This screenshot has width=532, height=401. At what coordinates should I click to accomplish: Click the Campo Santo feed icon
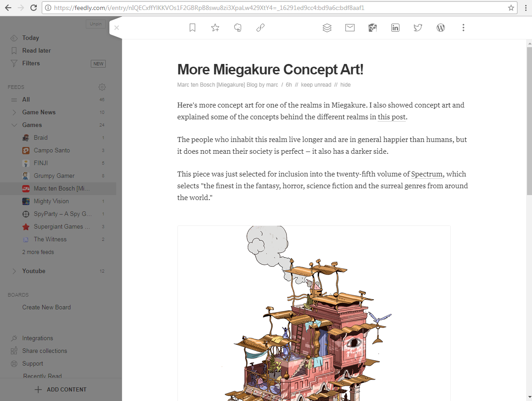tap(26, 151)
